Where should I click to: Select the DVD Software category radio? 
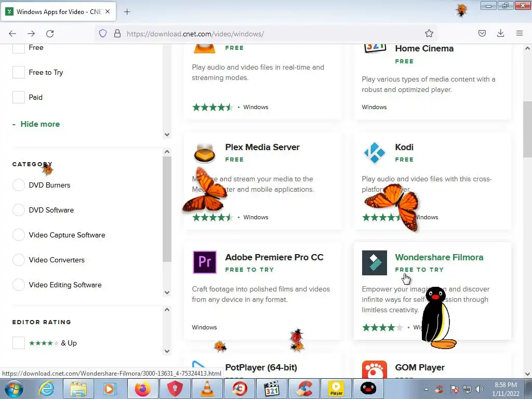click(x=19, y=210)
